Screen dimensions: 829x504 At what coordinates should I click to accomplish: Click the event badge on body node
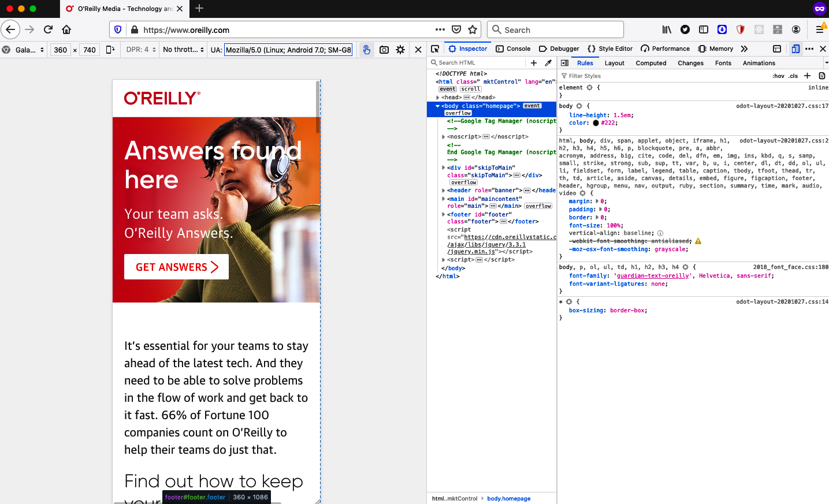[532, 106]
